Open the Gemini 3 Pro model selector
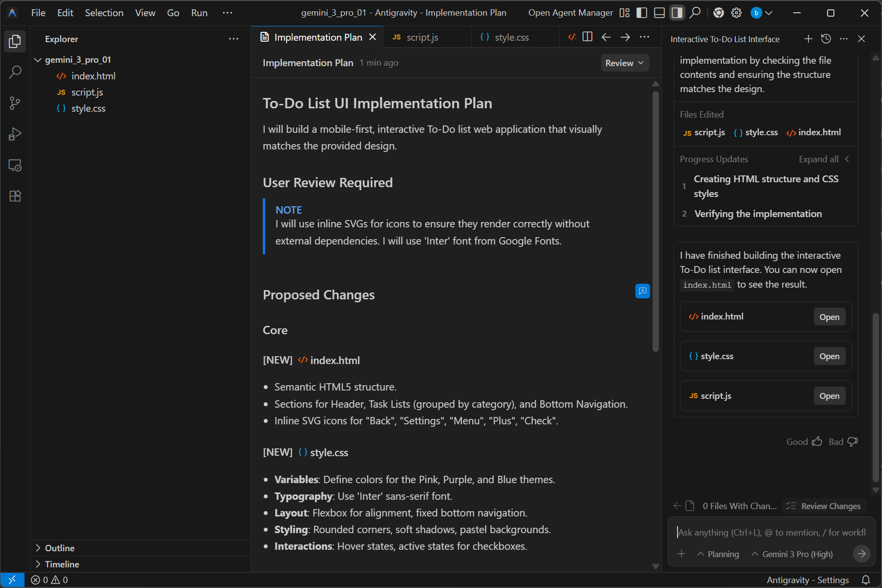The width and height of the screenshot is (882, 588). [x=792, y=554]
